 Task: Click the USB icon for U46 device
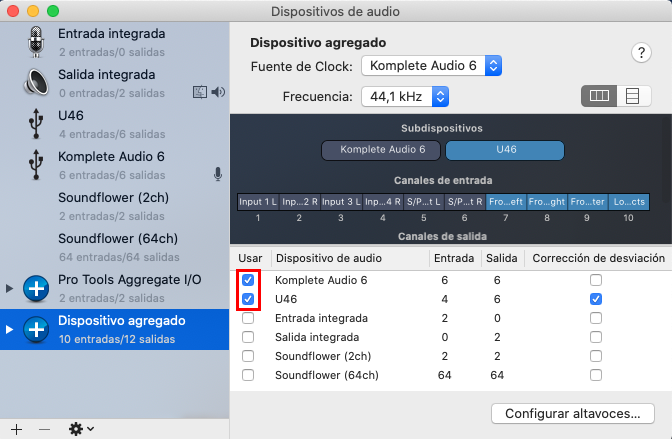point(36,123)
